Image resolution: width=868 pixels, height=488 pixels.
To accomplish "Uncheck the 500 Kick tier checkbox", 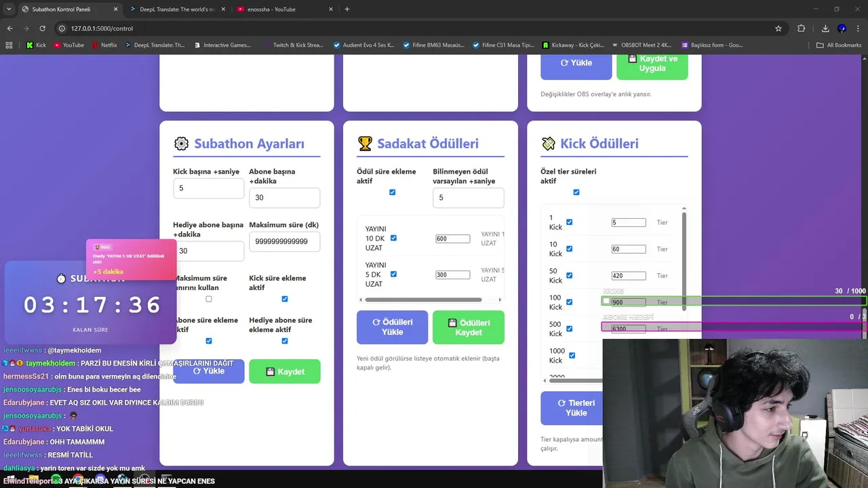I will pos(569,329).
